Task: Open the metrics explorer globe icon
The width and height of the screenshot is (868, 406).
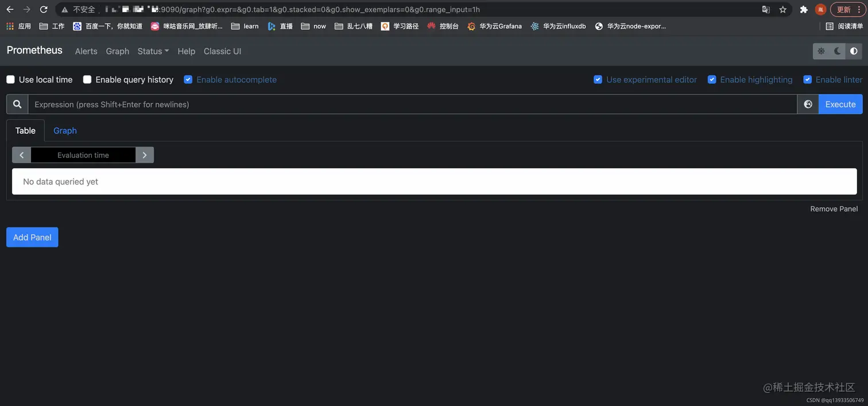Action: [x=808, y=104]
